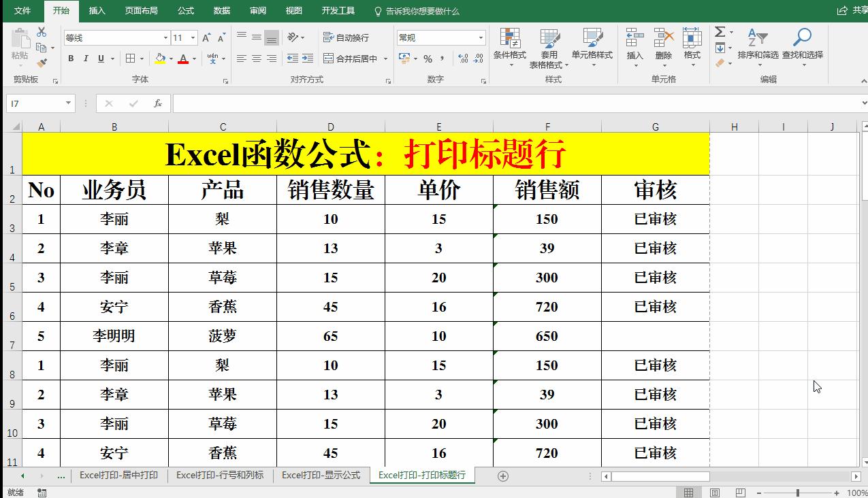Image resolution: width=868 pixels, height=498 pixels.
Task: Toggle bold formatting
Action: (71, 59)
